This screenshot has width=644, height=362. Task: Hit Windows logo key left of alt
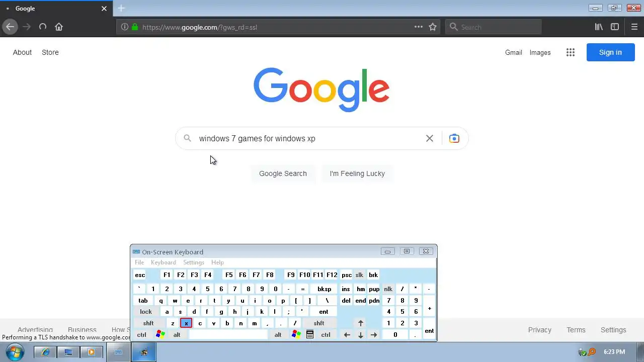click(x=160, y=334)
